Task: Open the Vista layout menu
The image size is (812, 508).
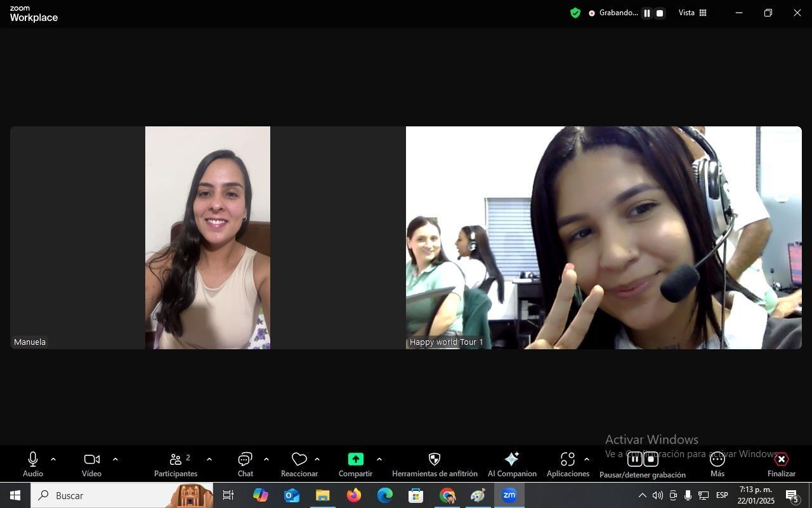Action: pos(693,13)
